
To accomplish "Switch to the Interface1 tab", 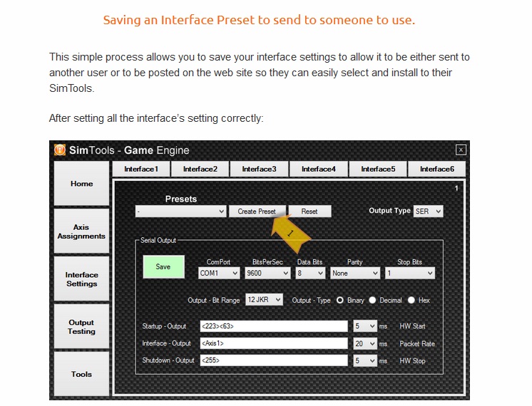I will 141,169.
